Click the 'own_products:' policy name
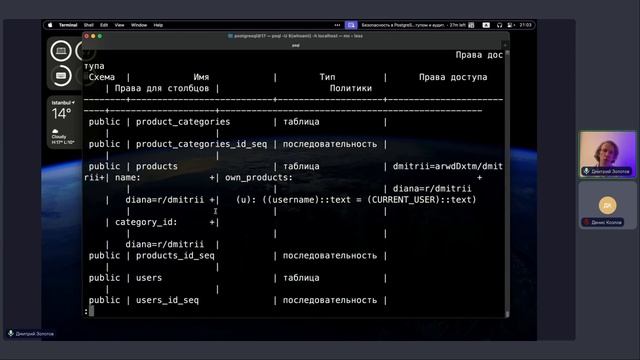 [259, 178]
